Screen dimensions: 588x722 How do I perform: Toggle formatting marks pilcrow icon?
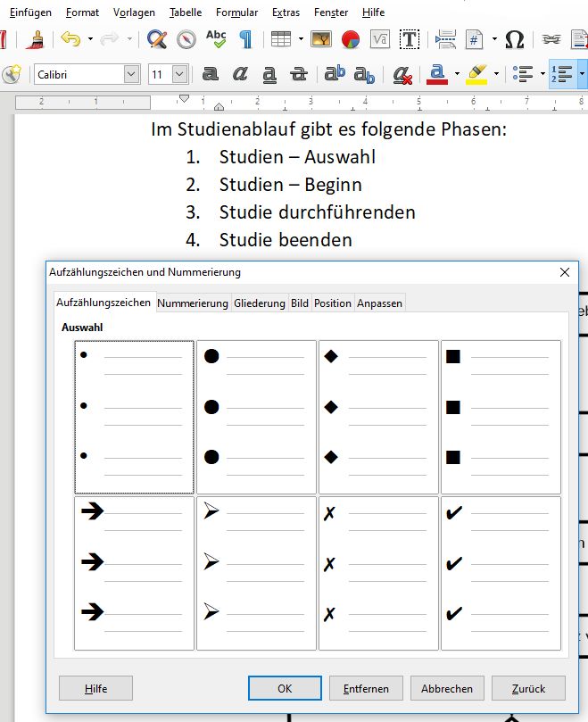246,39
